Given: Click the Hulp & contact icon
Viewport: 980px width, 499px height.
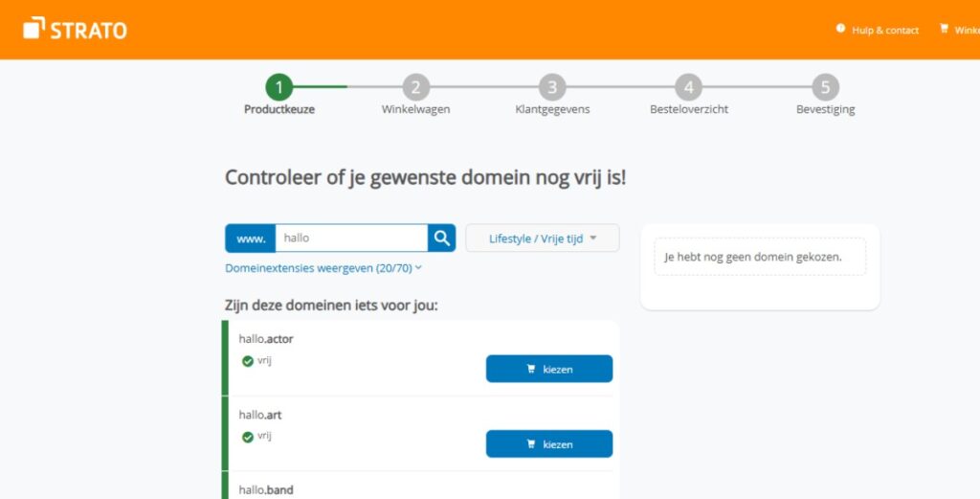Looking at the screenshot, I should [841, 29].
